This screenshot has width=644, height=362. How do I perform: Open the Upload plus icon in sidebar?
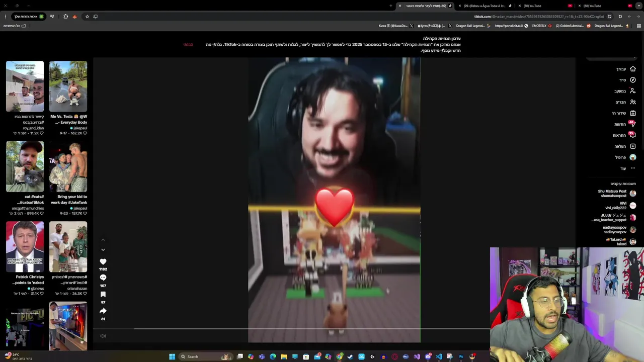(x=632, y=146)
